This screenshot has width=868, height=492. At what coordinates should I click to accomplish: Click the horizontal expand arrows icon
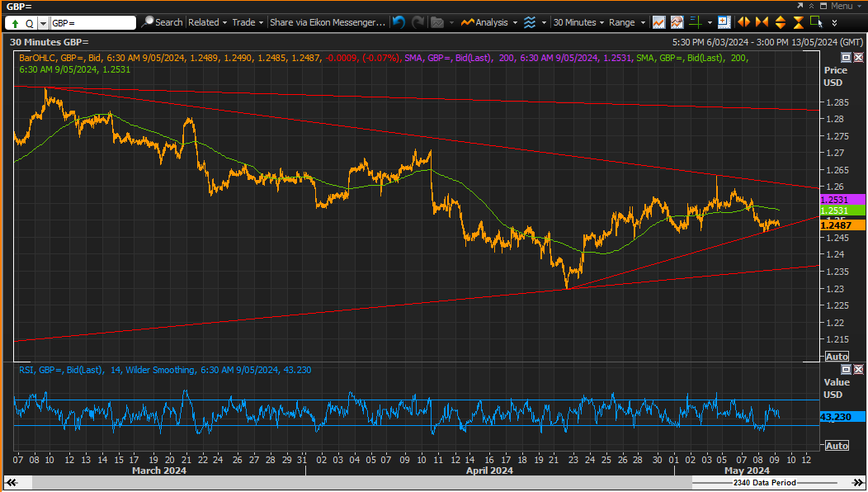tap(743, 22)
